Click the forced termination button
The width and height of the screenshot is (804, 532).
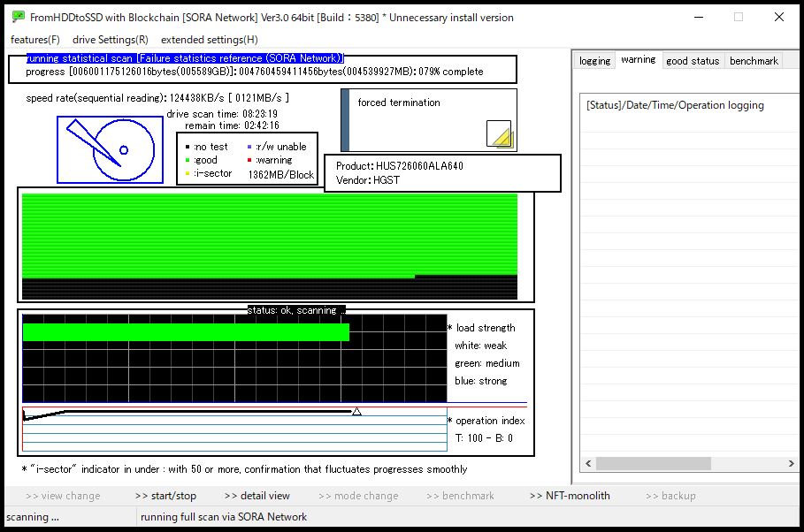[429, 120]
